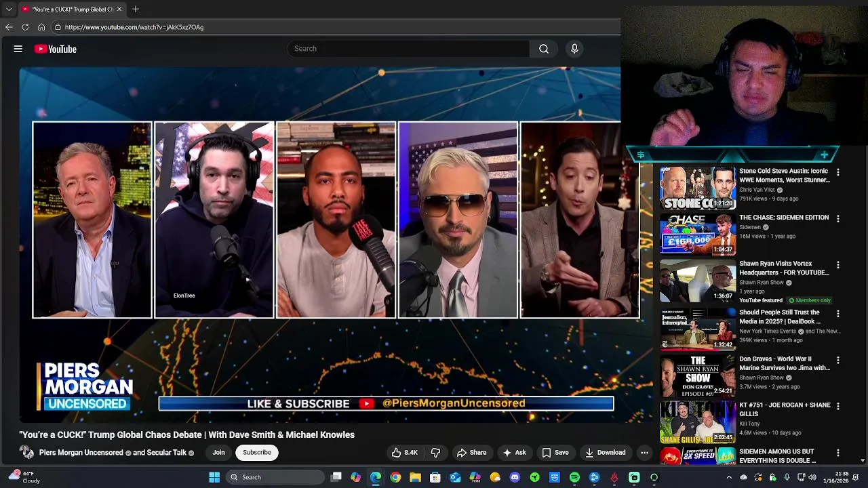
Task: Open File Explorer from the taskbar
Action: tap(415, 477)
